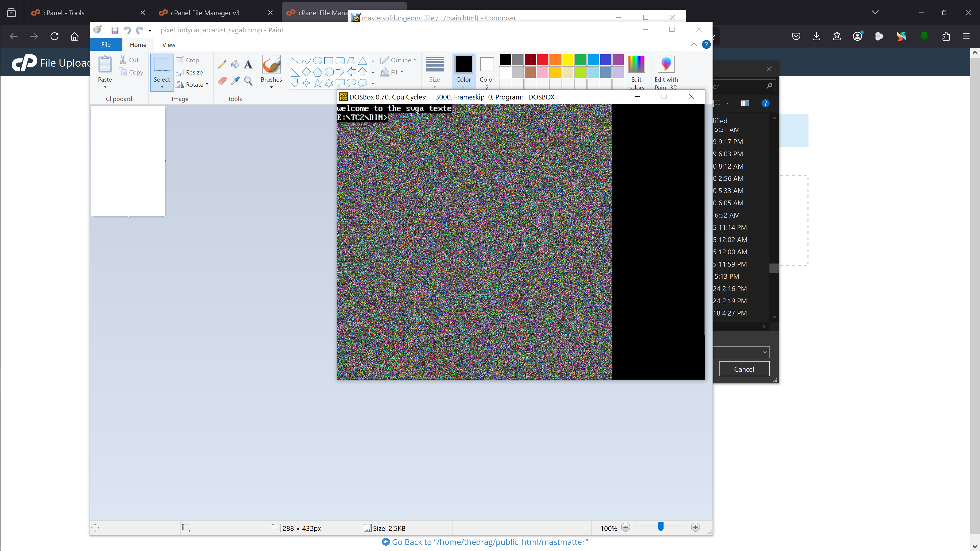Viewport: 980px width, 551px height.
Task: Select the Eraser tool in Paint
Action: click(x=222, y=81)
